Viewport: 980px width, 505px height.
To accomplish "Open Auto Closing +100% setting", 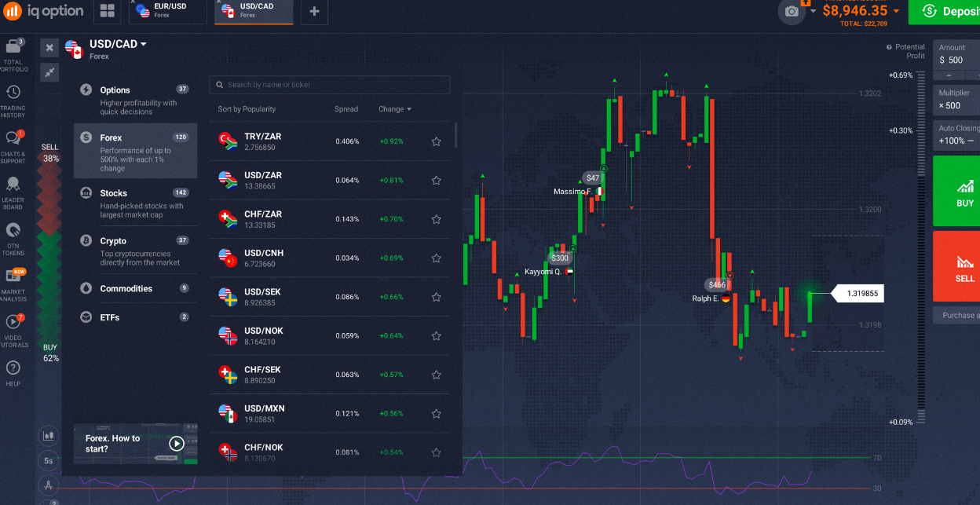I will [956, 134].
